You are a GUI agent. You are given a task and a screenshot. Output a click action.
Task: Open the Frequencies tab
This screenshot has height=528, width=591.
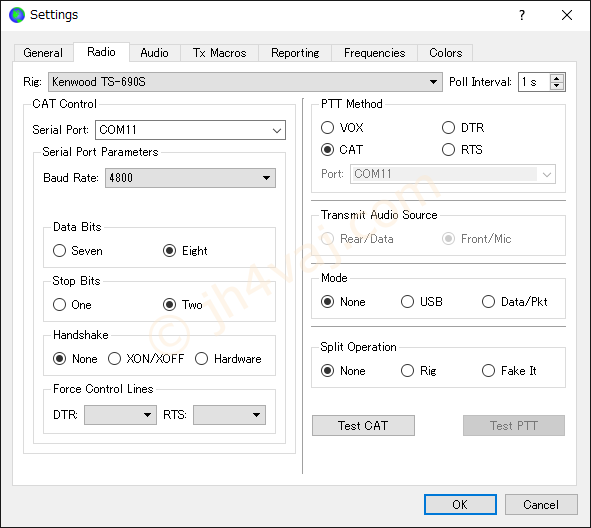374,53
